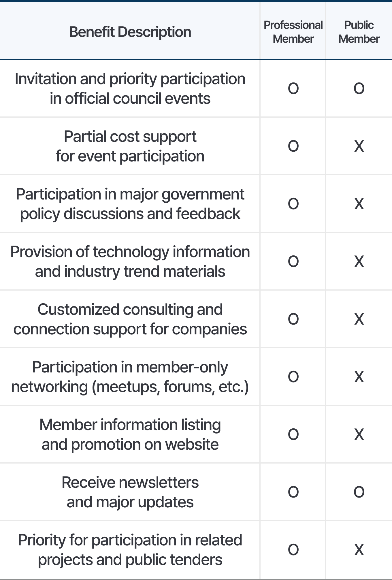Image resolution: width=392 pixels, height=580 pixels.
Task: Click the public tenders priority benefit text
Action: click(x=130, y=550)
